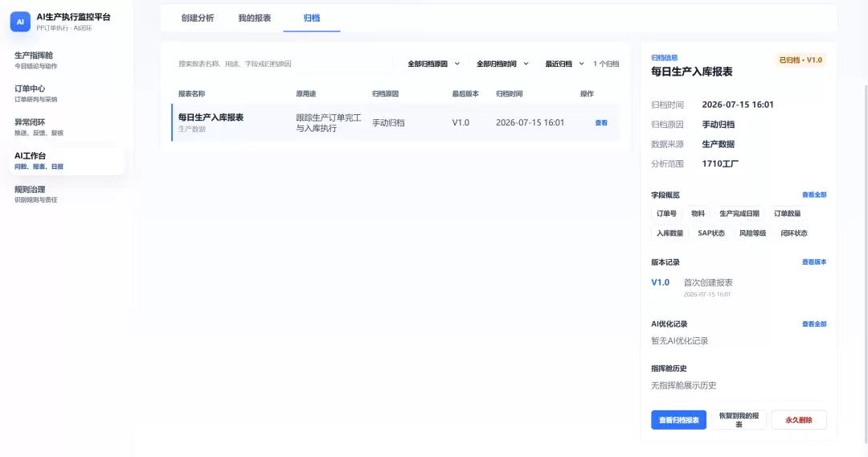This screenshot has height=457, width=868.
Task: Click the 原用途 column header
Action: 306,93
